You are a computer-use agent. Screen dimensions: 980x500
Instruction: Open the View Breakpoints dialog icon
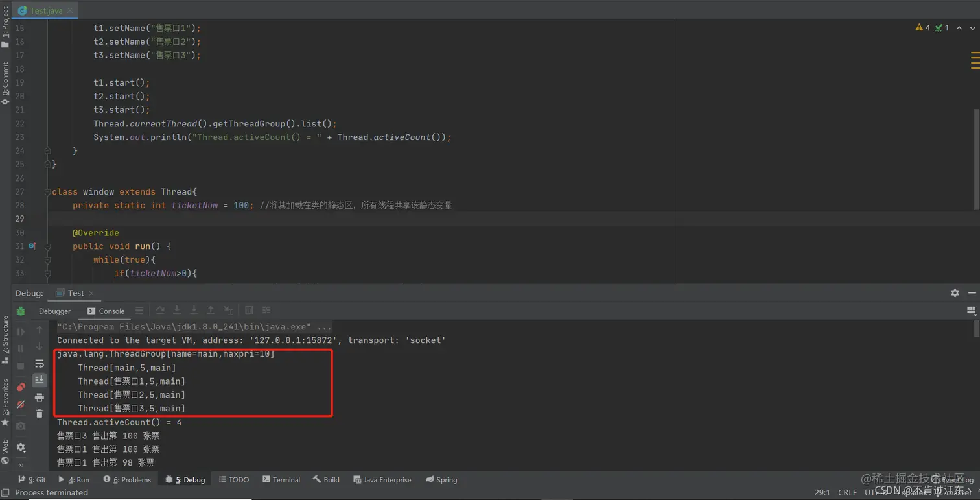click(x=21, y=387)
